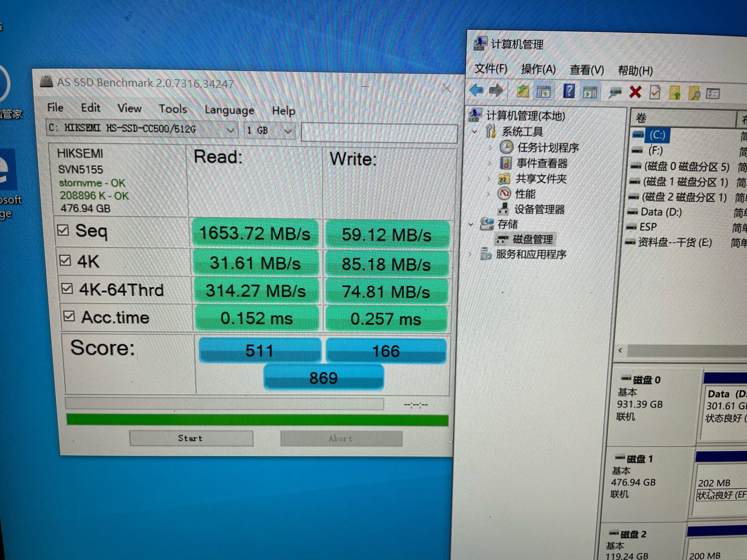
Task: Click the Properties checkmark document toolbar icon
Action: [x=655, y=93]
